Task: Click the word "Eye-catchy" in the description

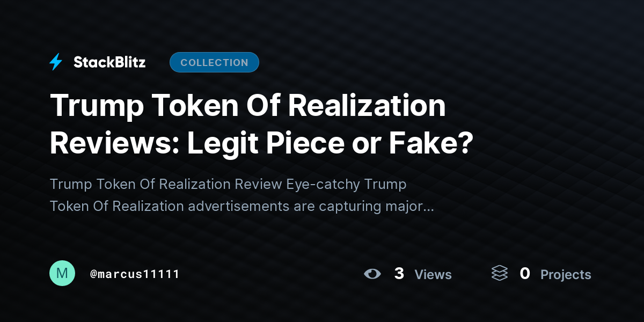Action: [x=323, y=185]
